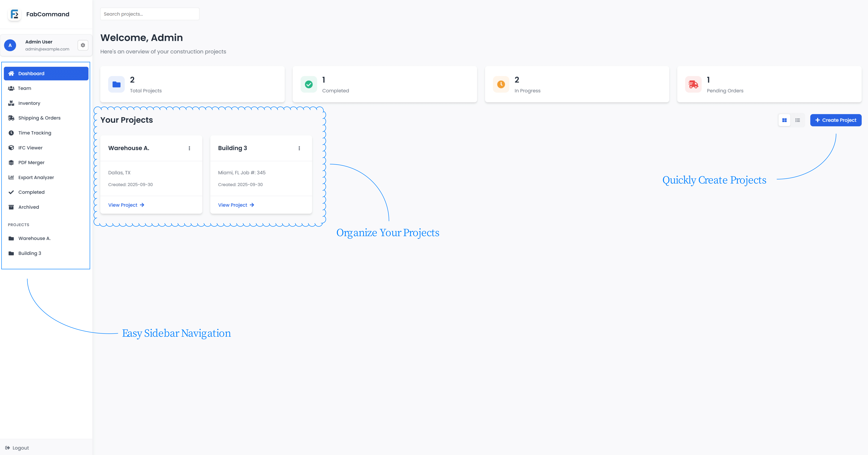The height and width of the screenshot is (455, 868).
Task: Click the orange In Progress clock icon
Action: (x=501, y=84)
